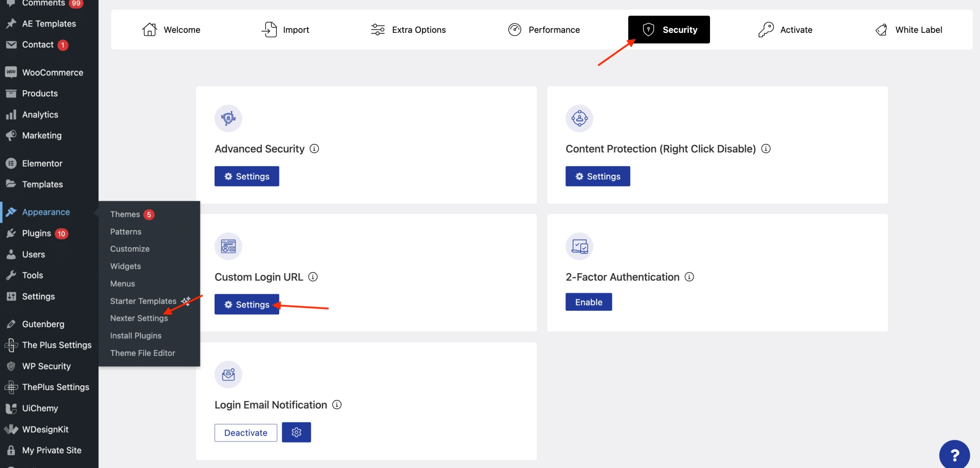Click the floating help question mark
The width and height of the screenshot is (980, 468).
(x=954, y=454)
